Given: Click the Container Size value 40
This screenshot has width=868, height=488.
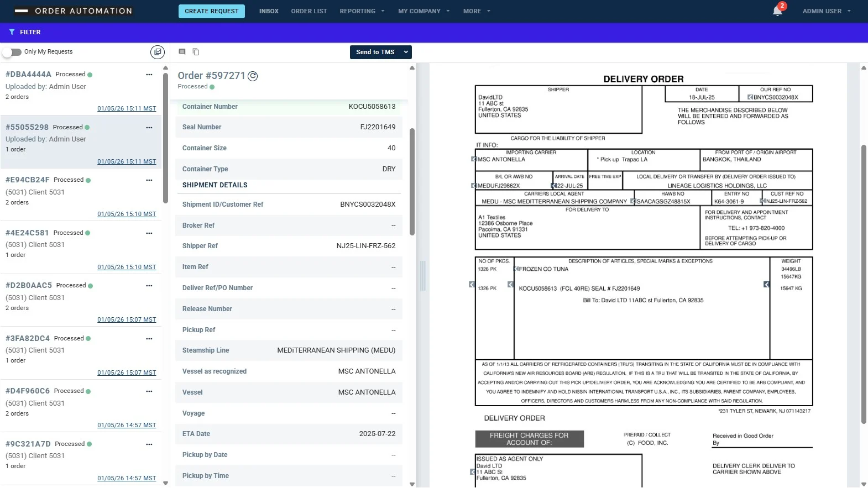Looking at the screenshot, I should (391, 148).
